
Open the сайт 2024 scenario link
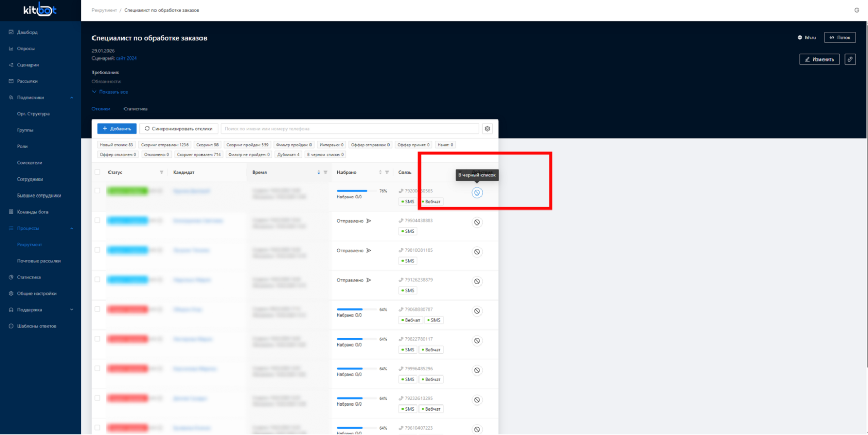click(127, 58)
